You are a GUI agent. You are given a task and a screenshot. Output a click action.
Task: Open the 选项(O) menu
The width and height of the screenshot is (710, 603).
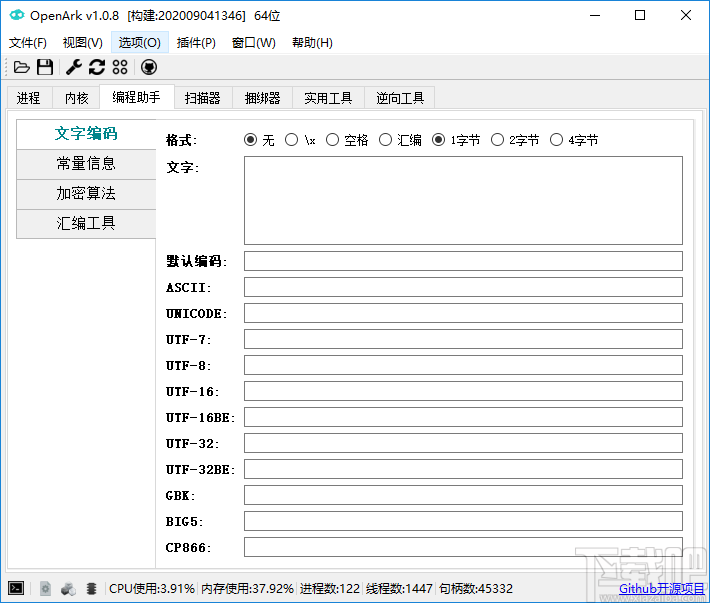coord(139,43)
